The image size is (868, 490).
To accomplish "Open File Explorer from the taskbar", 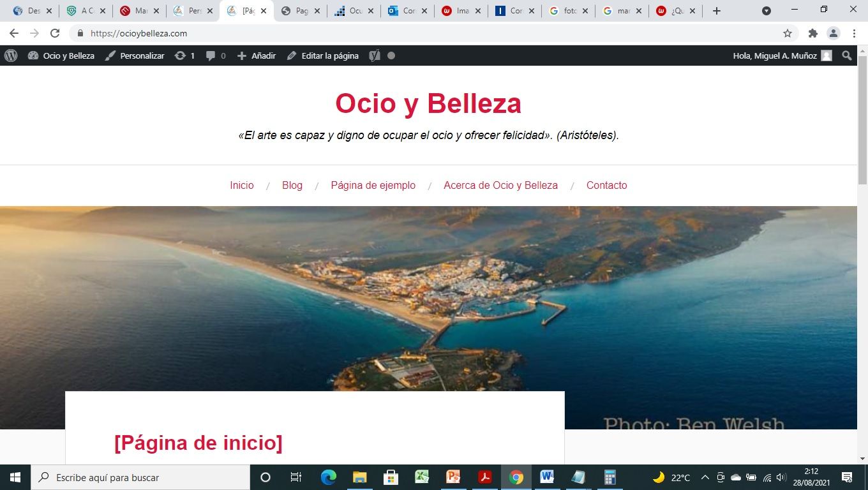I will [x=359, y=477].
